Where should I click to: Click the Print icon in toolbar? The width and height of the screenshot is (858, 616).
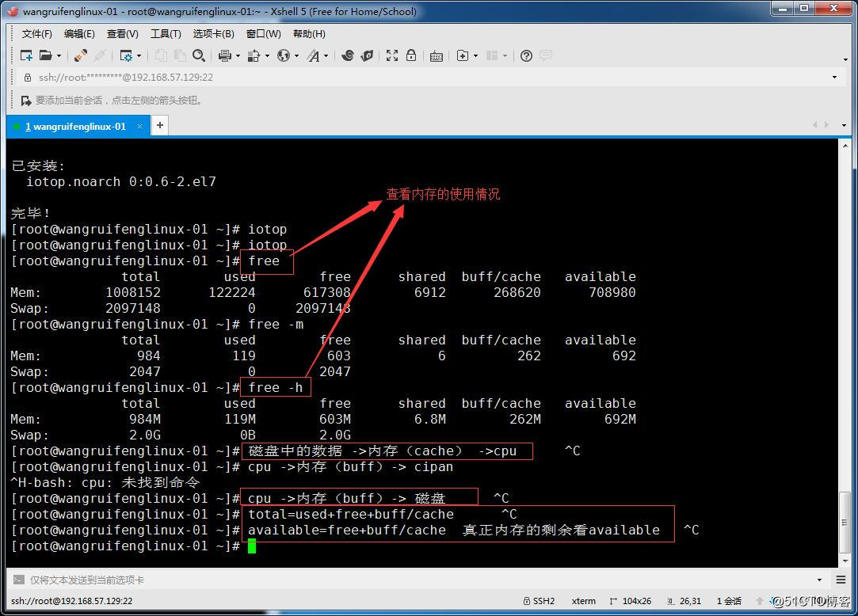[x=225, y=55]
